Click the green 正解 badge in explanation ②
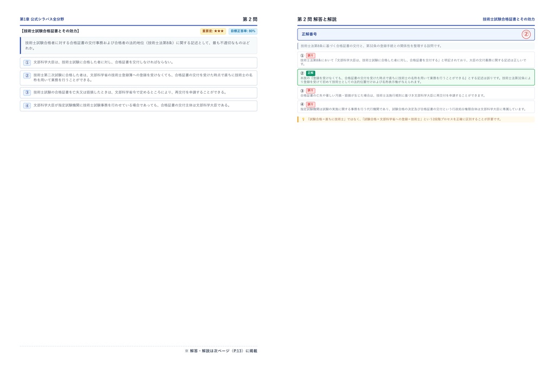Image resolution: width=555 pixels, height=392 pixels. 311,73
